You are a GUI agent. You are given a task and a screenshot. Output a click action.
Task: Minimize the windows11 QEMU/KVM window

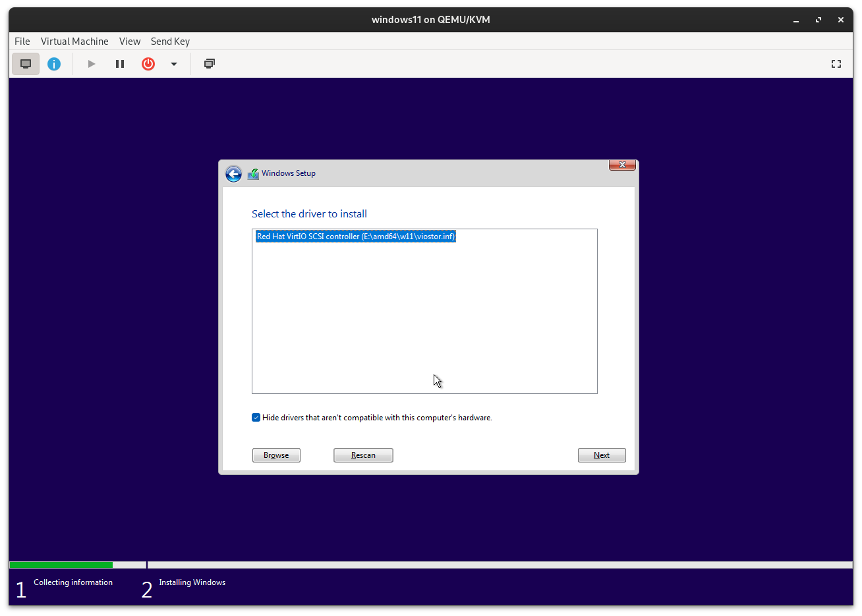pyautogui.click(x=796, y=20)
